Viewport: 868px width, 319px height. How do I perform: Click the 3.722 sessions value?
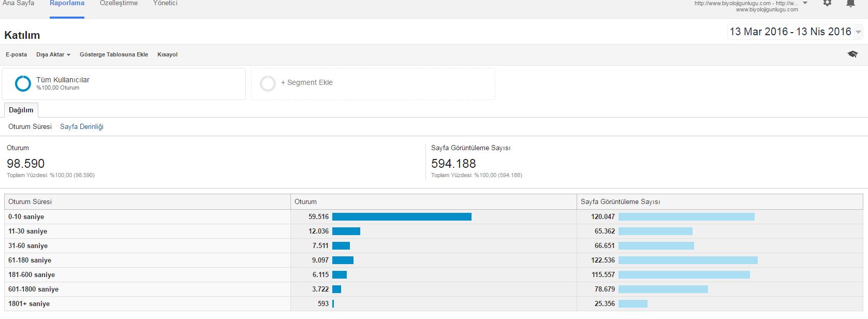pyautogui.click(x=320, y=289)
